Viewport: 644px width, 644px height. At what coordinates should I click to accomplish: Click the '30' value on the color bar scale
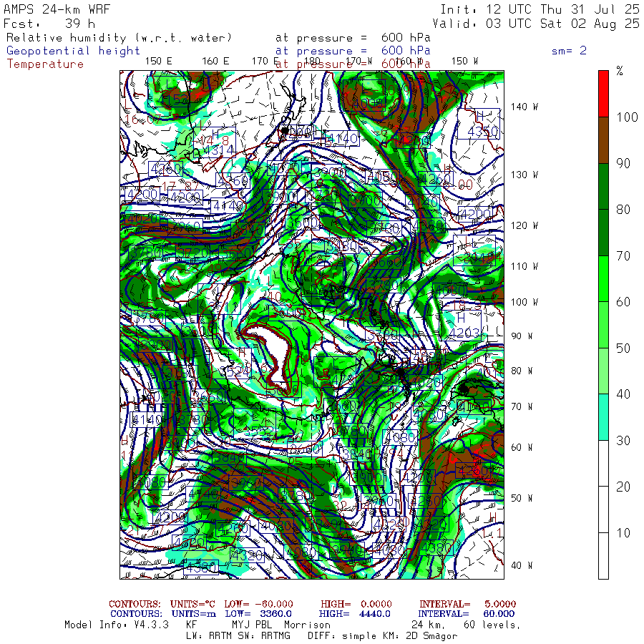623,441
